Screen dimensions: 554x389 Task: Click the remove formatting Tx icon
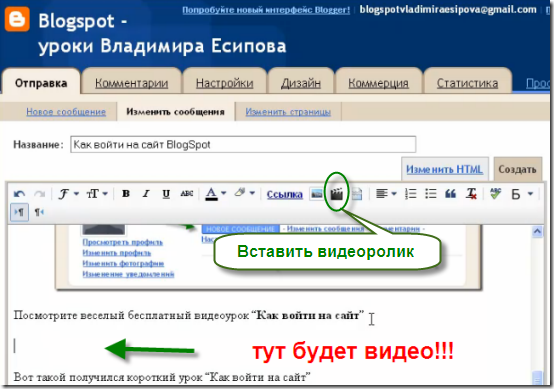pos(471,194)
